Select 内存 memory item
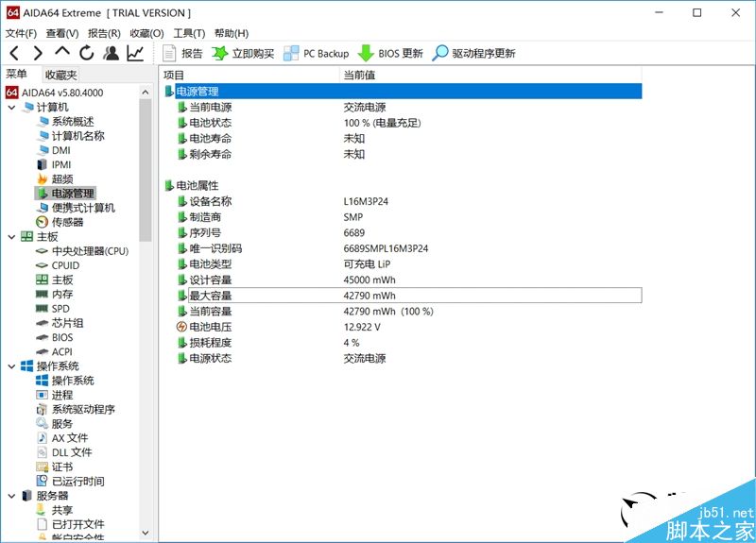Image resolution: width=756 pixels, height=543 pixels. point(55,295)
